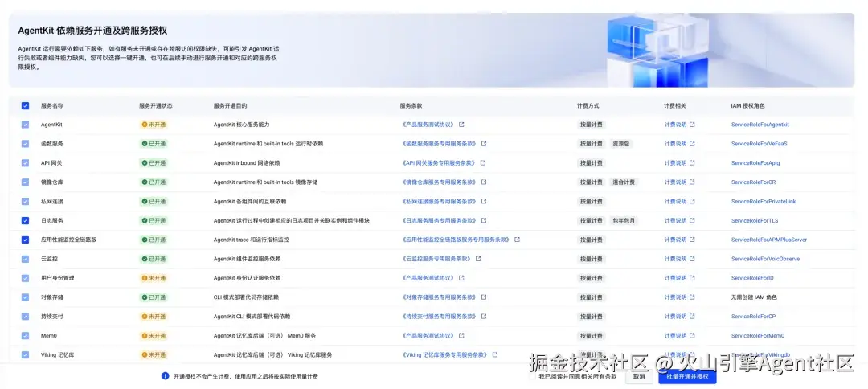Toggle the AgentKit service checkbox
868x389 pixels.
[x=25, y=125]
